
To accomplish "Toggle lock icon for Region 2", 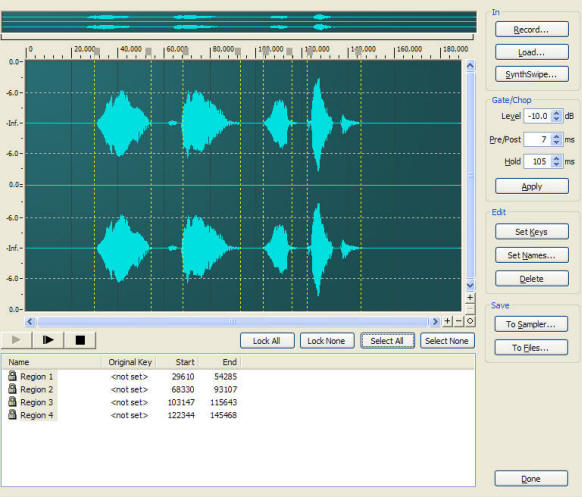I will pyautogui.click(x=13, y=389).
